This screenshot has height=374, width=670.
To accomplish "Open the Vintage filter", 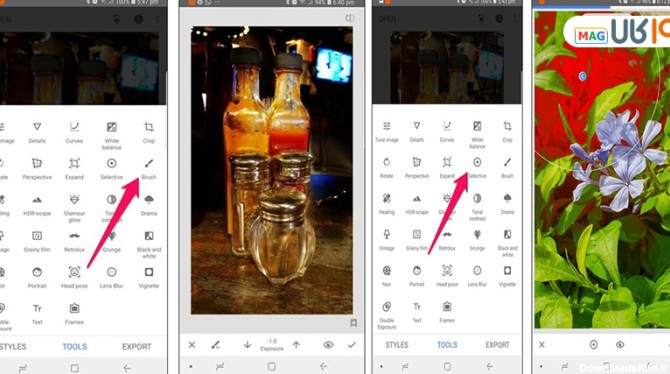I will 386,240.
